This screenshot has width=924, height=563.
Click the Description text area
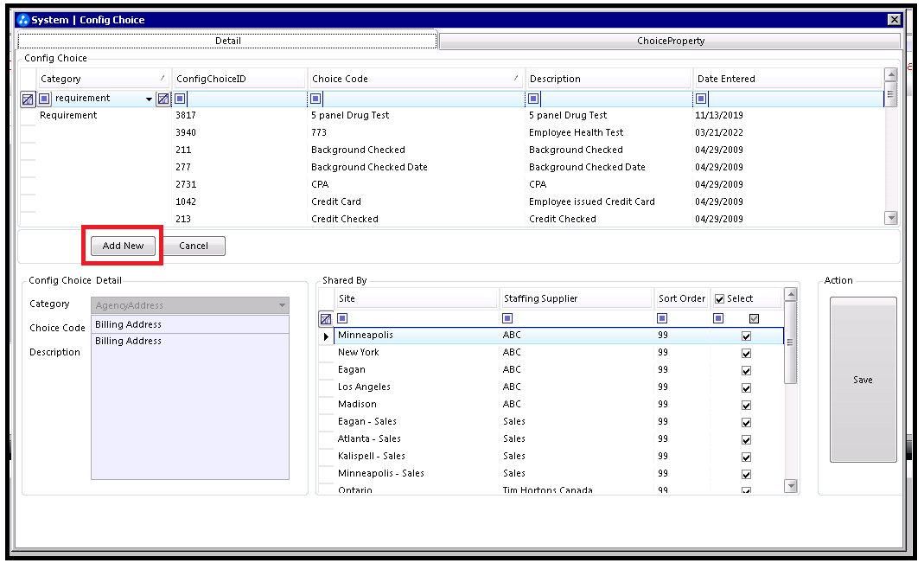[x=190, y=406]
